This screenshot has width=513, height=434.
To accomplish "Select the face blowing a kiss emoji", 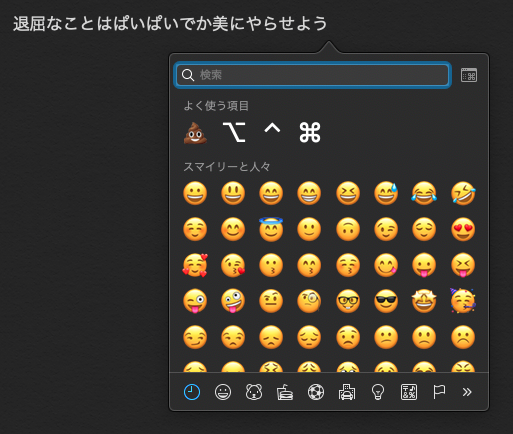I will point(233,265).
